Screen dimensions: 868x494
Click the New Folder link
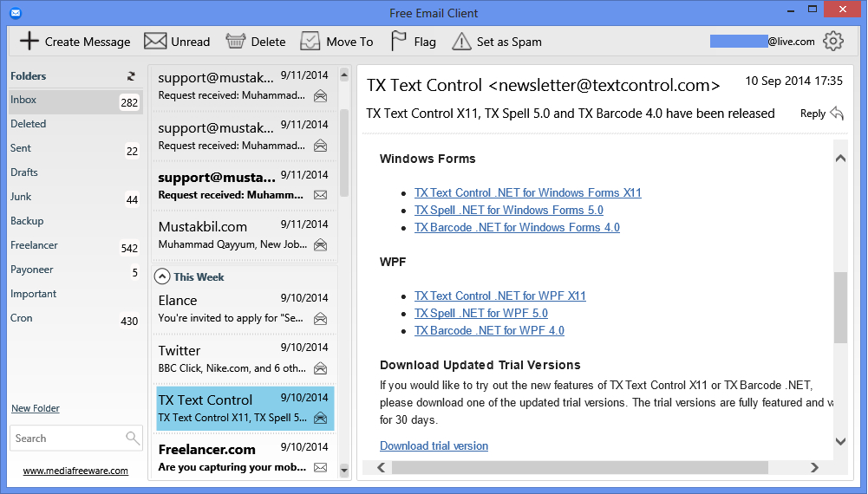click(x=36, y=408)
